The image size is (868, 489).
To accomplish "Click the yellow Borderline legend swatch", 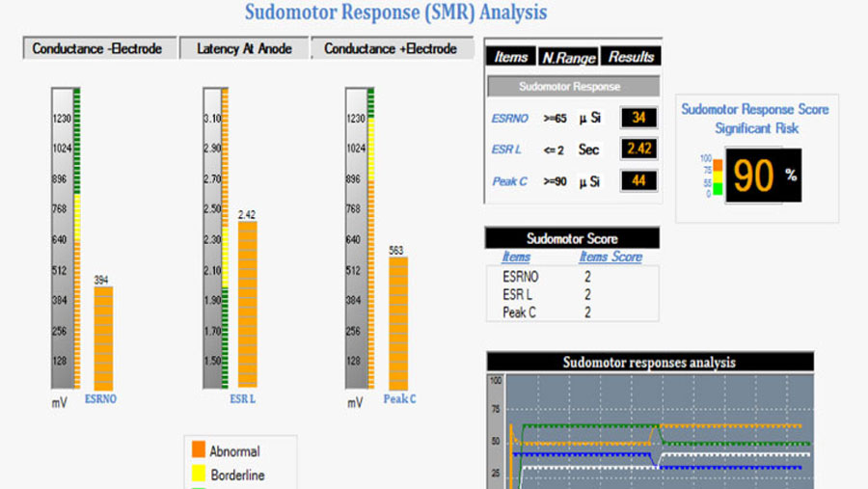I will [198, 473].
